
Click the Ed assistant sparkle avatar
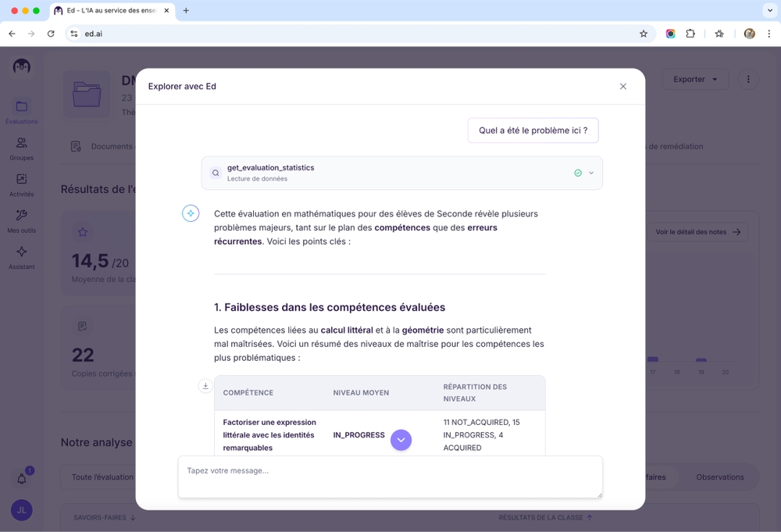coord(191,213)
